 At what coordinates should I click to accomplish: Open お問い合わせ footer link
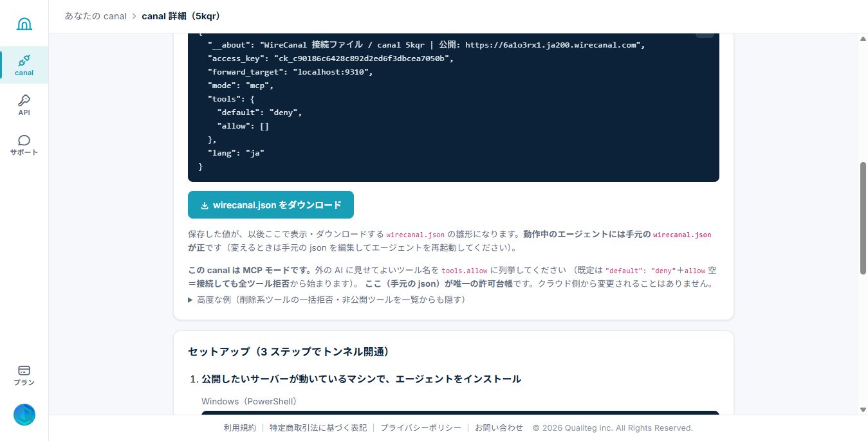[x=499, y=428]
